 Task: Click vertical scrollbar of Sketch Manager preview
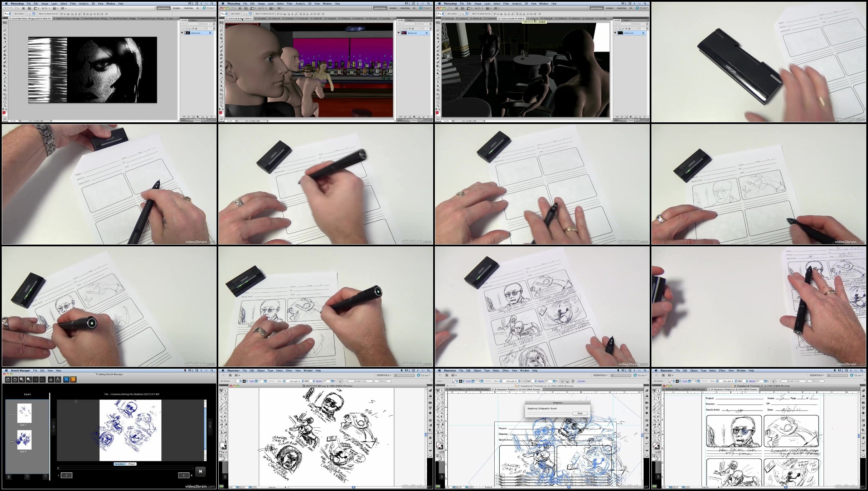[x=205, y=430]
